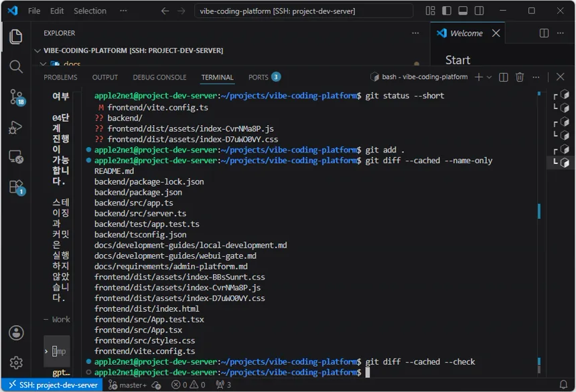Show more menu items with ellipsis

pyautogui.click(x=123, y=11)
